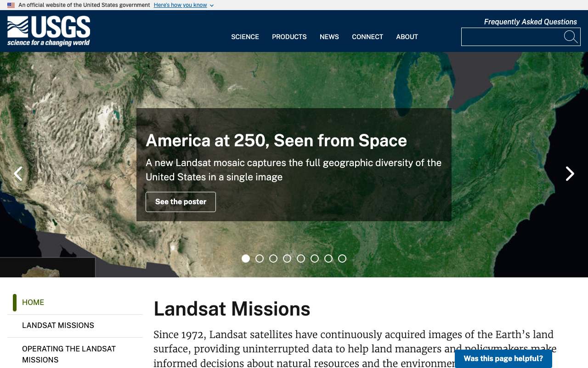Open the NEWS menu
This screenshot has width=588, height=368.
click(329, 37)
